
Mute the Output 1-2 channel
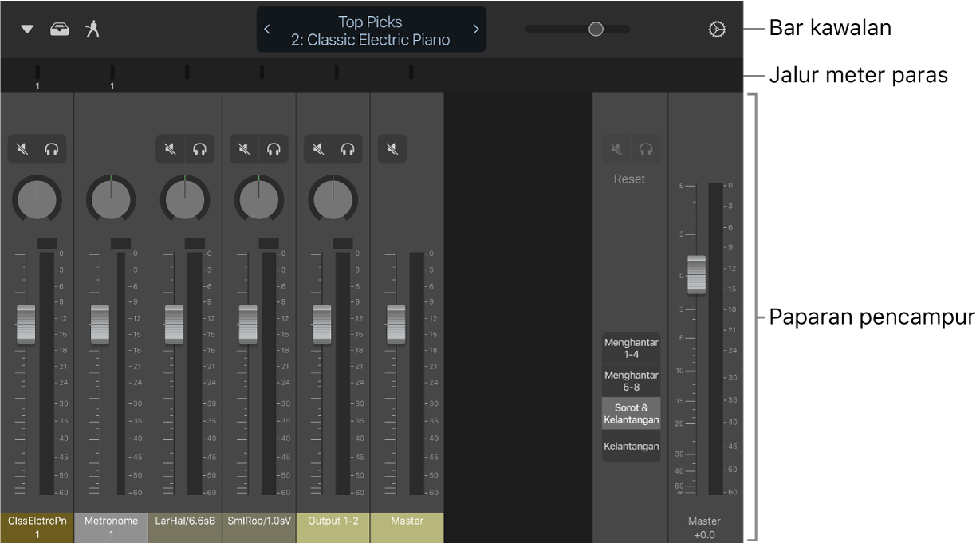click(x=318, y=148)
